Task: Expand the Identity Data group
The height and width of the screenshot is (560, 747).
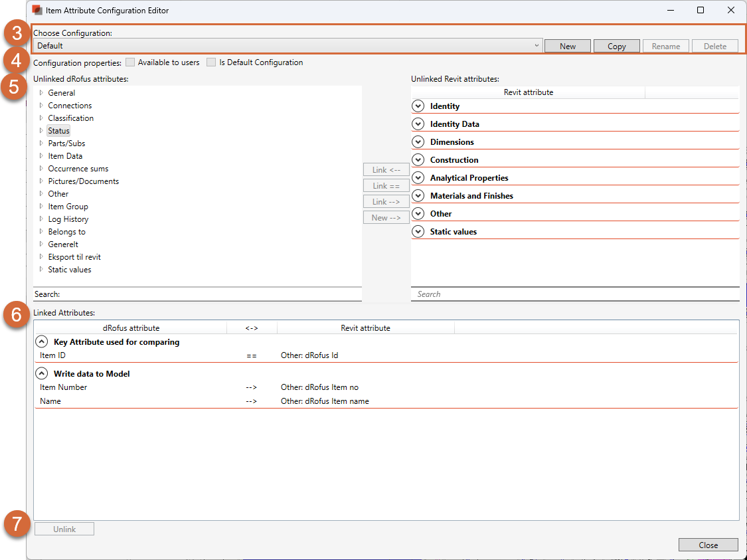Action: [x=418, y=124]
